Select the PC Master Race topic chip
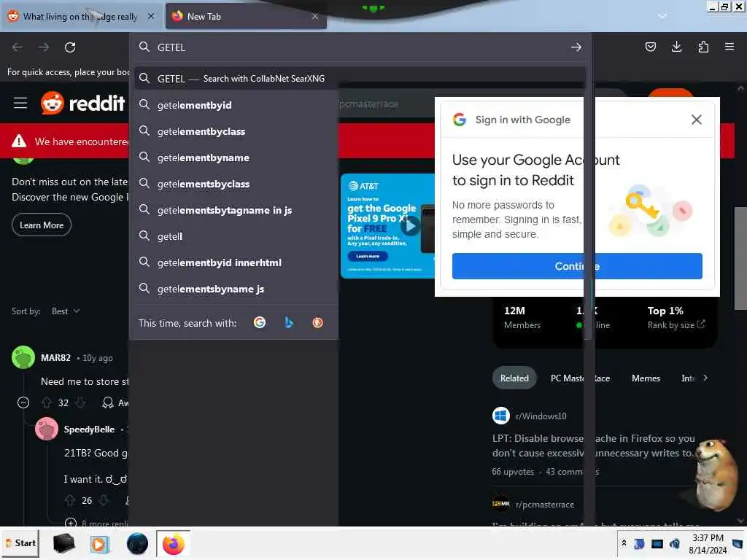747x560 pixels. point(580,378)
